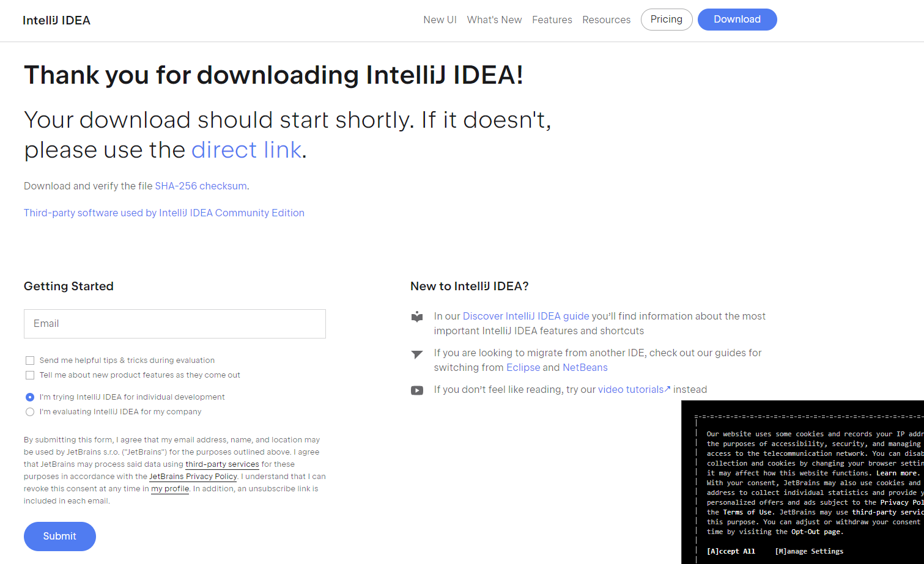Image resolution: width=924 pixels, height=564 pixels.
Task: Open the New UI menu item
Action: (x=440, y=20)
